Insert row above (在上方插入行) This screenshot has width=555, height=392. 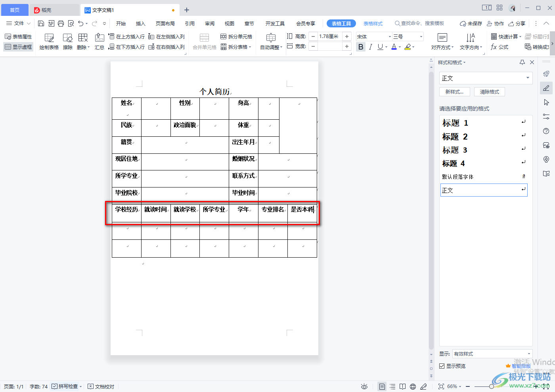126,36
